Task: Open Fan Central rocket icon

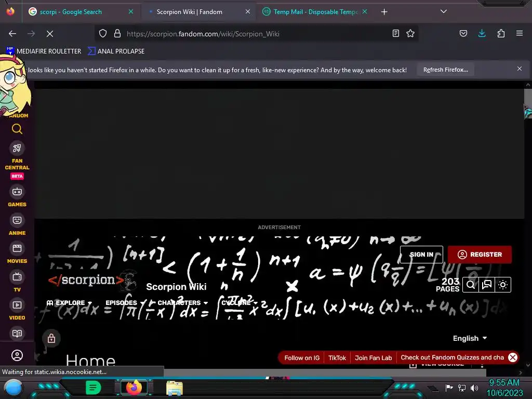Action: click(x=17, y=148)
